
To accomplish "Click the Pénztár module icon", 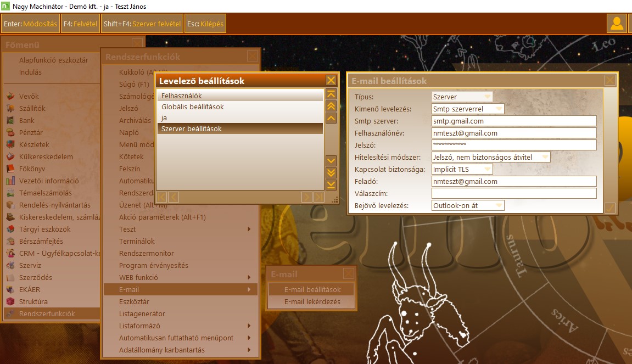I will [x=10, y=133].
